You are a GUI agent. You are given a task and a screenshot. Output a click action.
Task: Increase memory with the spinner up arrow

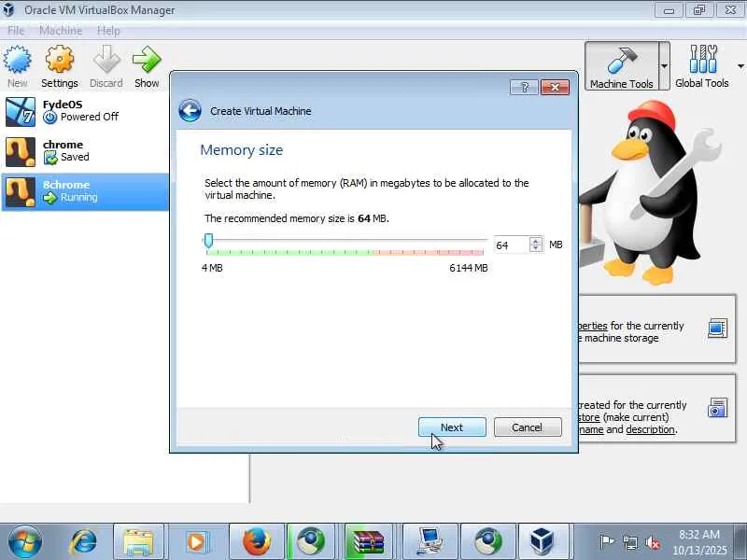click(x=536, y=241)
